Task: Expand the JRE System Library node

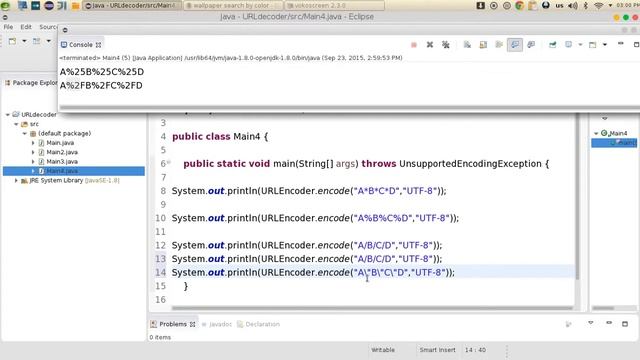Action: 16,180
